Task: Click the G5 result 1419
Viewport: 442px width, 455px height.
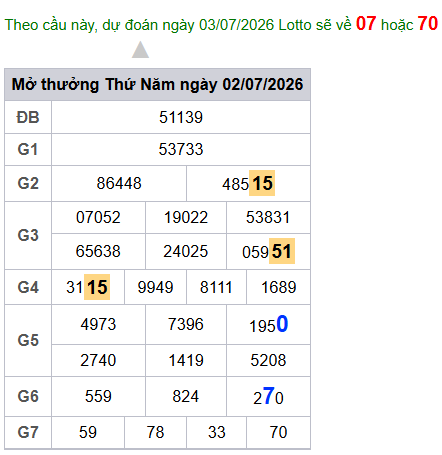Action: point(186,360)
